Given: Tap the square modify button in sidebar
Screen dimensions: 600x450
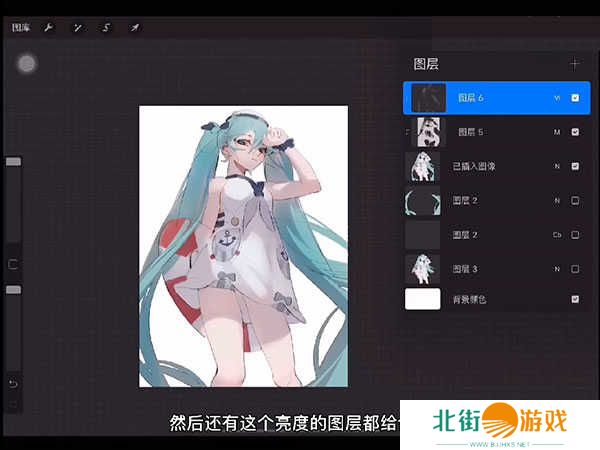Looking at the screenshot, I should 13,265.
